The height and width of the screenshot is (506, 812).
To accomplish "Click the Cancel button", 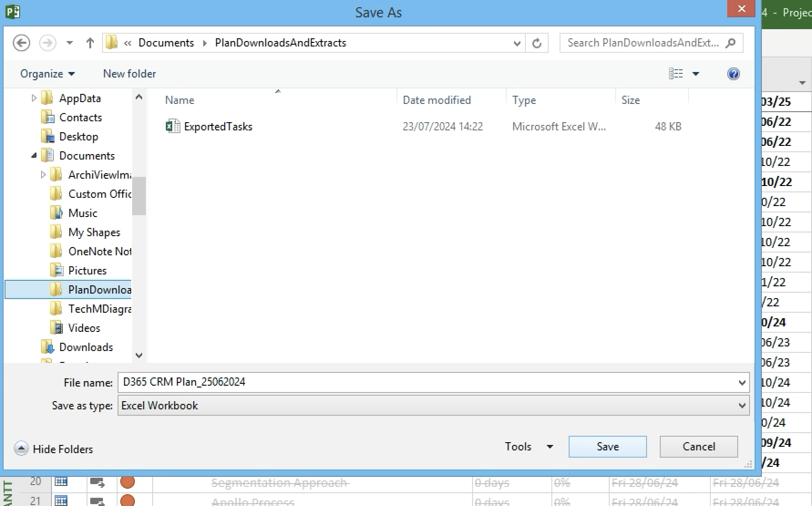I will [x=699, y=447].
